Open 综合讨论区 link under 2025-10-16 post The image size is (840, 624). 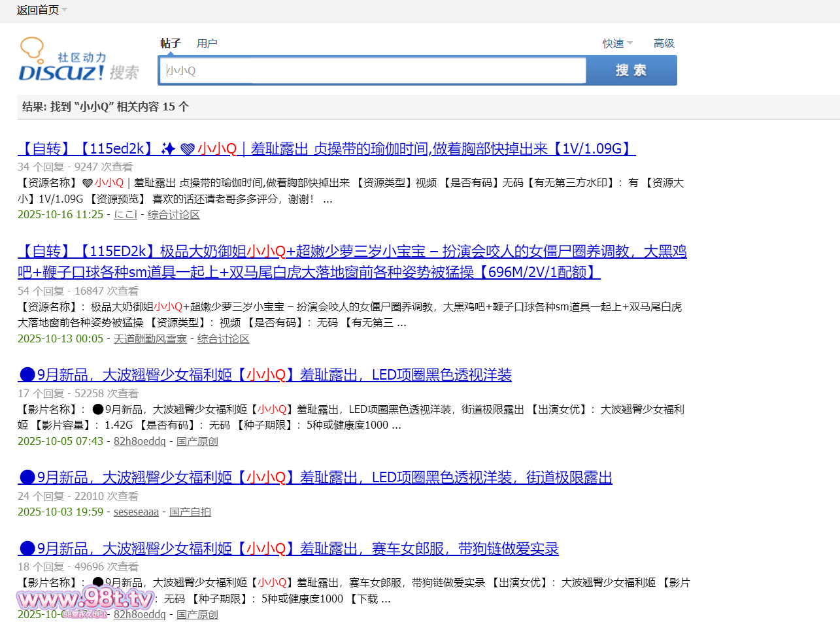coord(174,215)
